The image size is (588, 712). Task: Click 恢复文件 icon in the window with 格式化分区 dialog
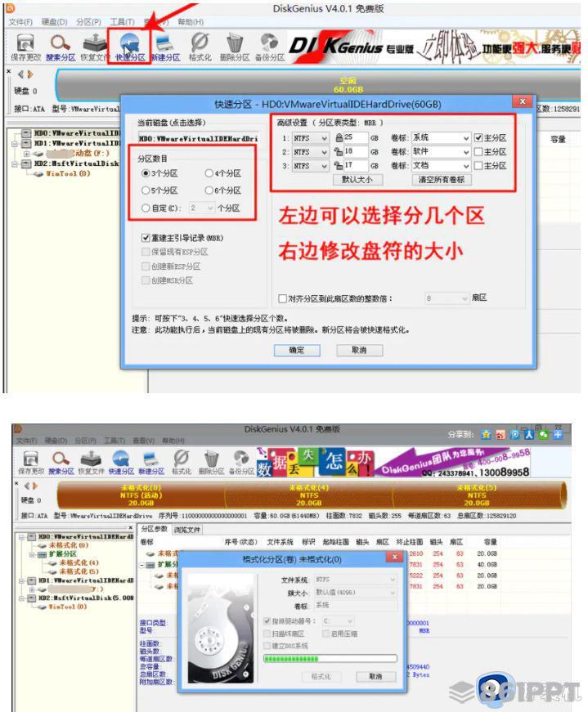91,458
